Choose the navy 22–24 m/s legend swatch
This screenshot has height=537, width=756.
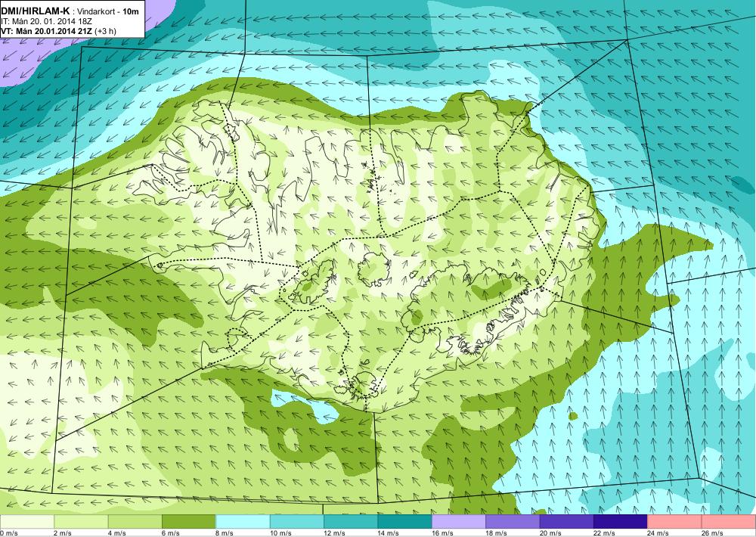(x=621, y=522)
